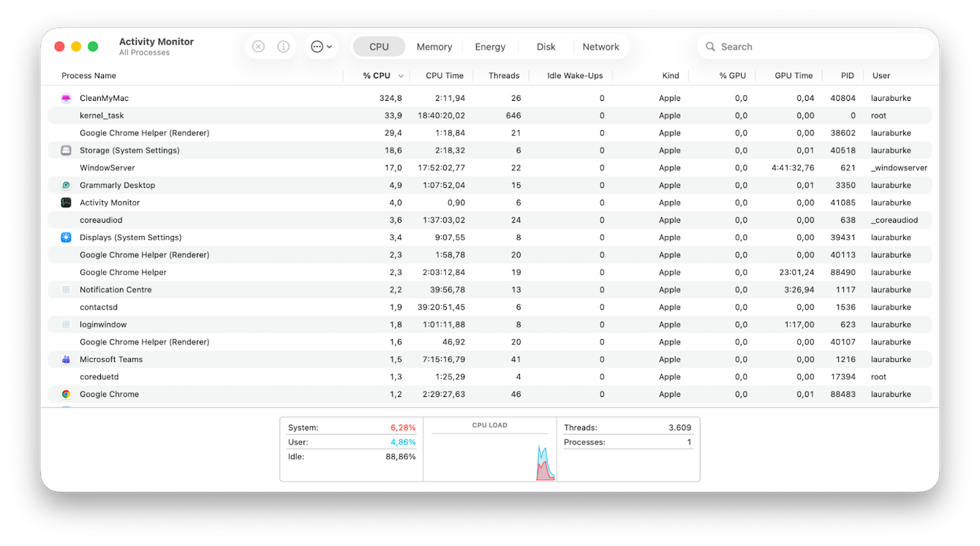Open the Network tab
Viewport: 980px width, 546px height.
[601, 46]
